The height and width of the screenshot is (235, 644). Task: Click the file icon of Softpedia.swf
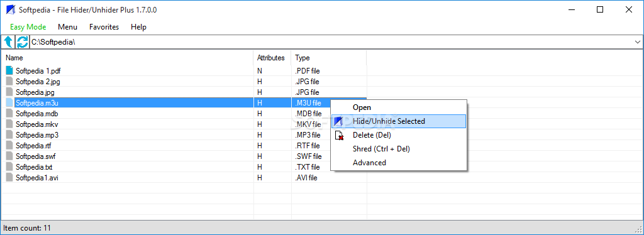(9, 156)
